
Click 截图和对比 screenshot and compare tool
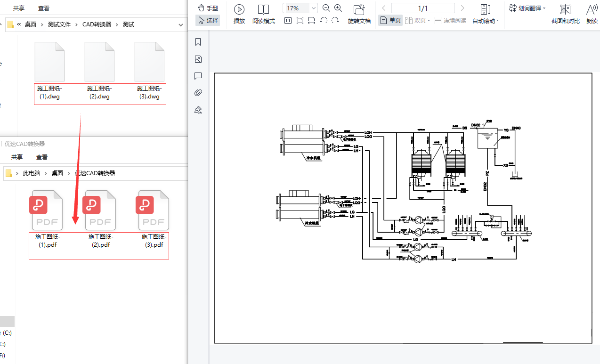565,14
